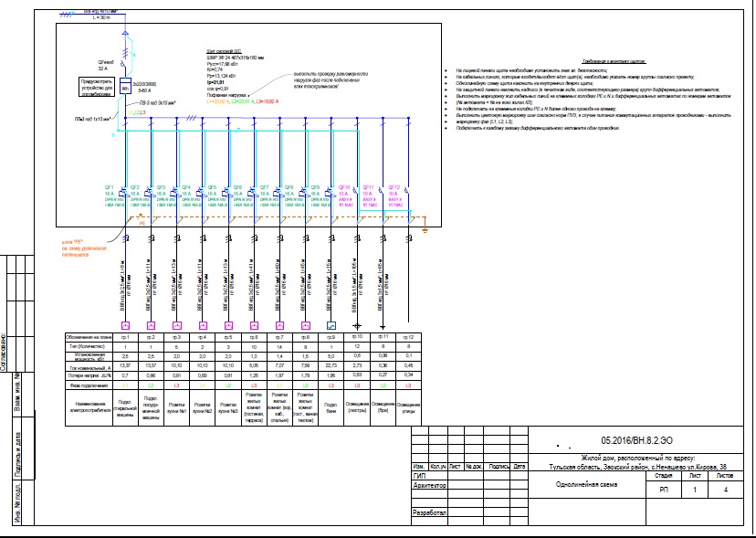The width and height of the screenshot is (756, 538).
Task: Click the Wh energy meter symbol
Action: pyautogui.click(x=125, y=87)
